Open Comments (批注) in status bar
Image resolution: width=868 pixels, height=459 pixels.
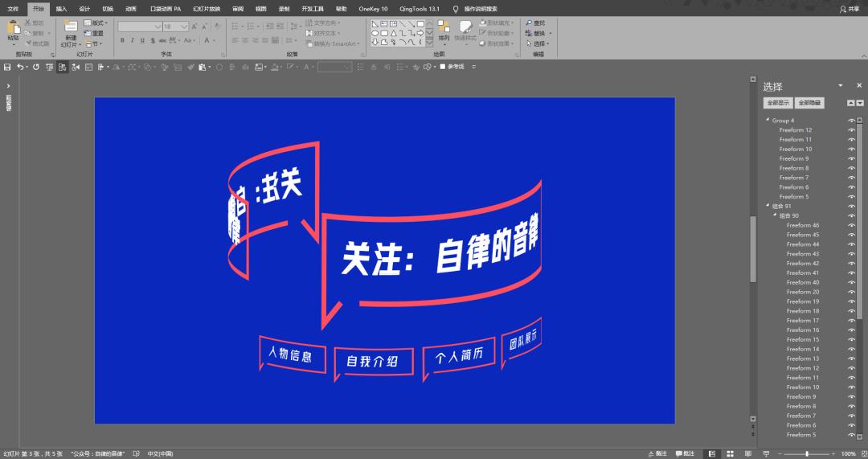pyautogui.click(x=686, y=454)
